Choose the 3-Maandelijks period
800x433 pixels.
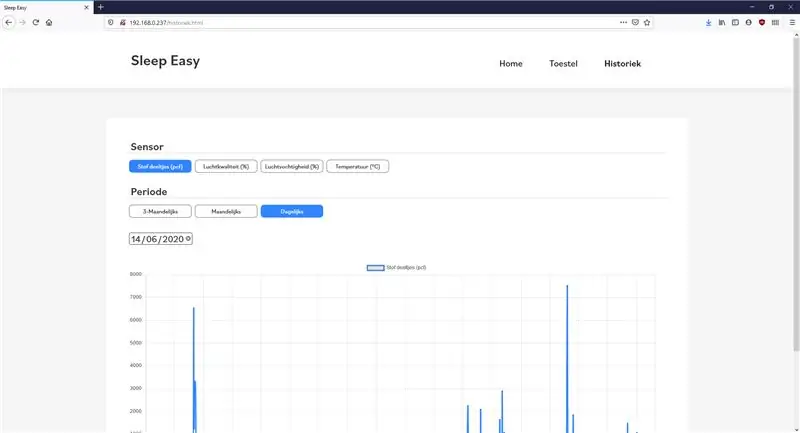pos(160,211)
